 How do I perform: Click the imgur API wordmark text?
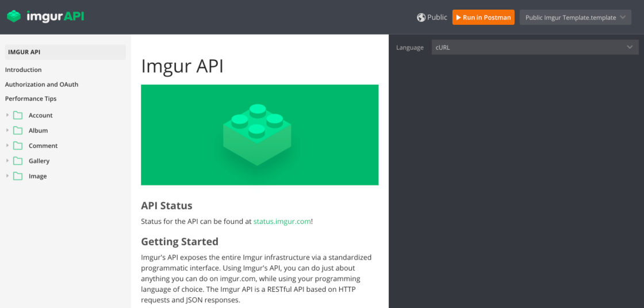coord(55,17)
